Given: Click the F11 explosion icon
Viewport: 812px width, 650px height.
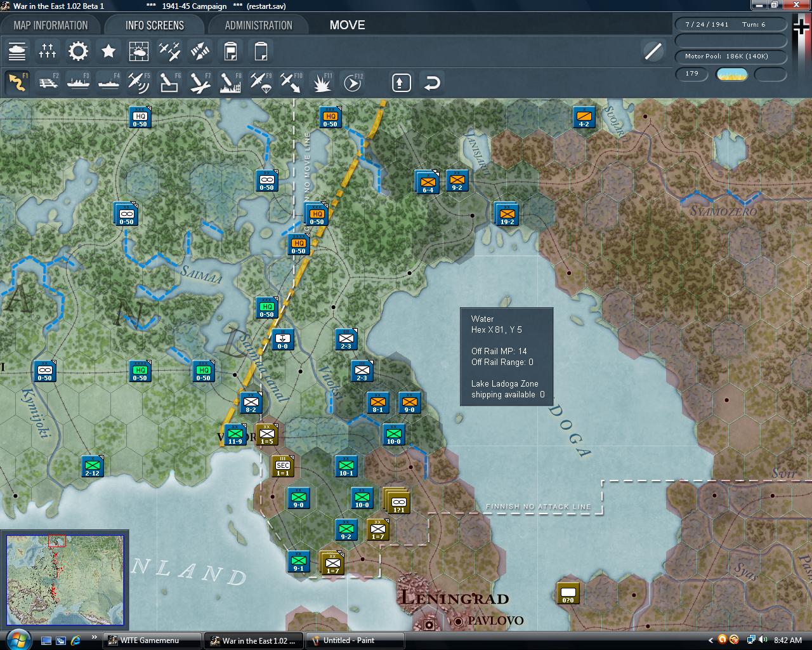Looking at the screenshot, I should pyautogui.click(x=322, y=83).
